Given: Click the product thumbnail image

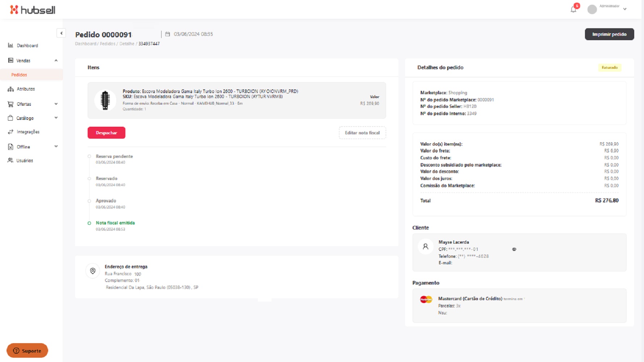Looking at the screenshot, I should tap(105, 100).
